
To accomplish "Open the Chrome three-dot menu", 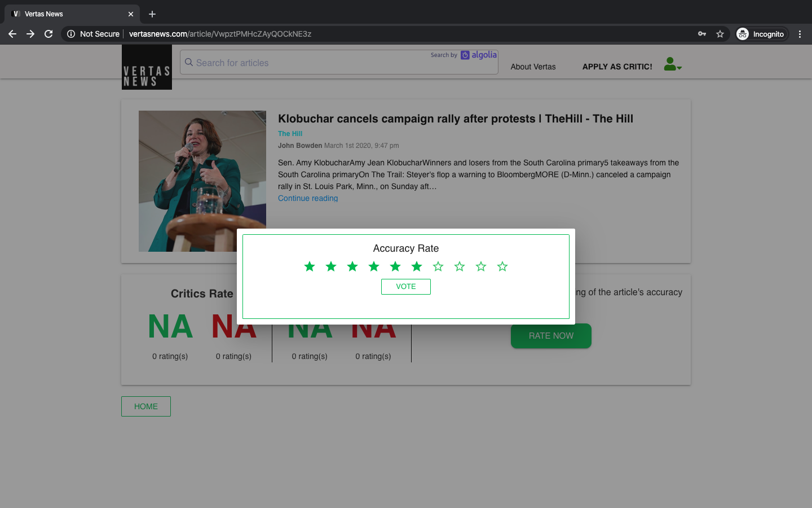I will pyautogui.click(x=800, y=34).
